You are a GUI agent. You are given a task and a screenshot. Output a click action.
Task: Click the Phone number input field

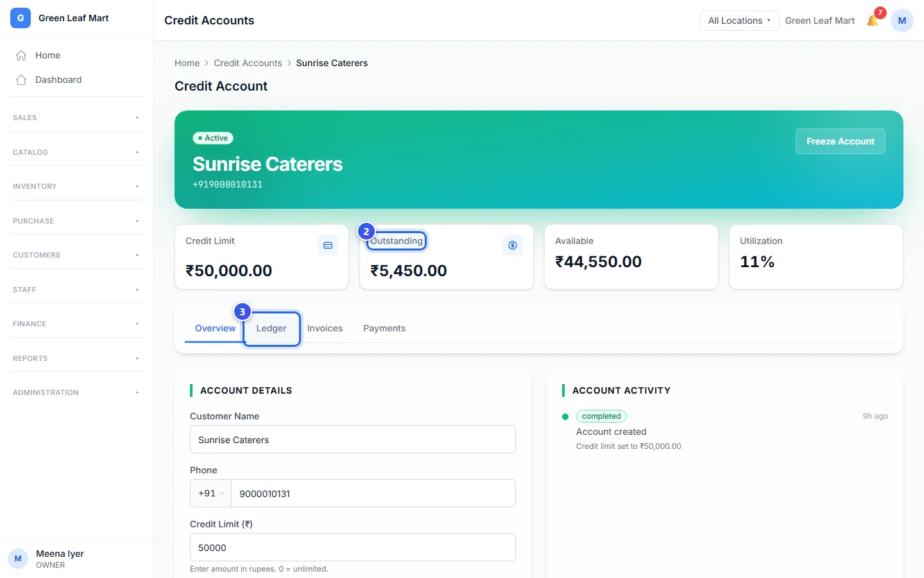tap(373, 493)
